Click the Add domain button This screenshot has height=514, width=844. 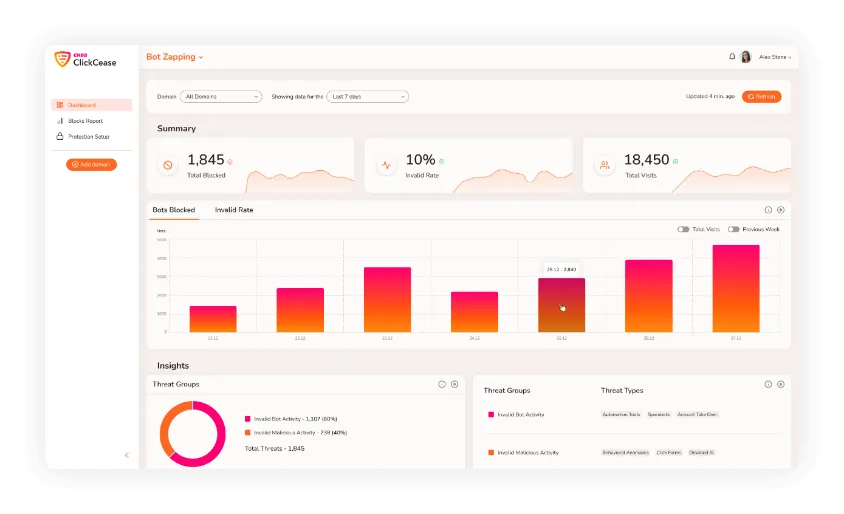click(92, 164)
